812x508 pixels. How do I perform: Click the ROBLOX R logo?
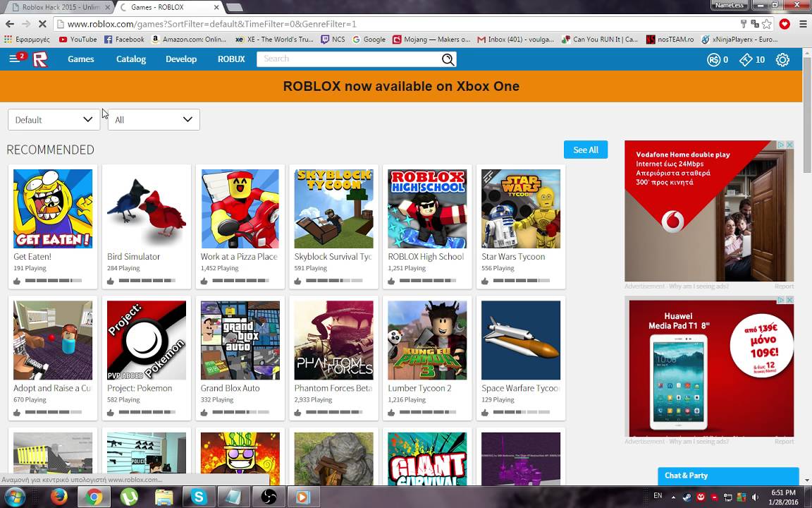40,59
